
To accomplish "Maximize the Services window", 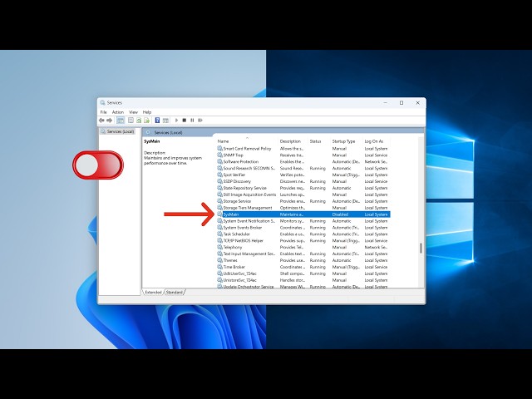I will [401, 103].
